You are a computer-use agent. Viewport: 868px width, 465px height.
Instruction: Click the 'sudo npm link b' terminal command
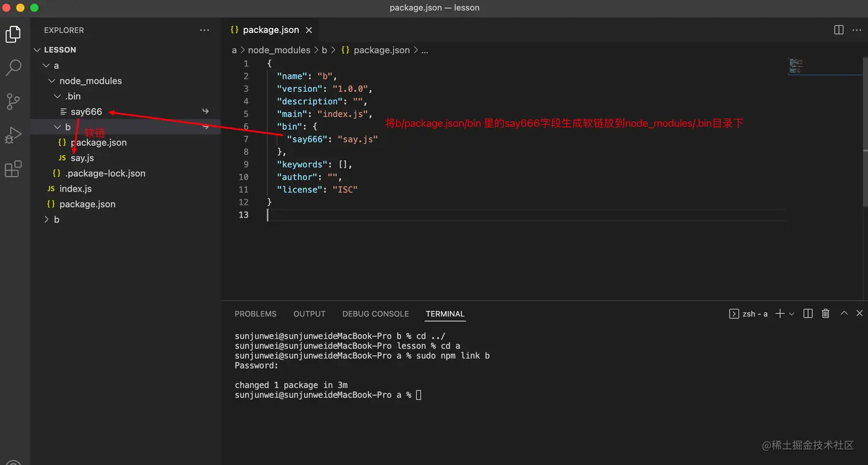click(453, 356)
